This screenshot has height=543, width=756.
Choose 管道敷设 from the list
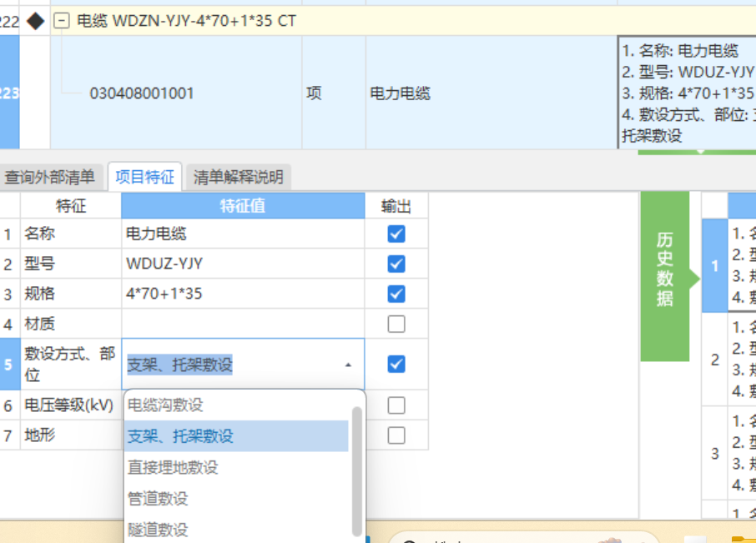coord(236,498)
